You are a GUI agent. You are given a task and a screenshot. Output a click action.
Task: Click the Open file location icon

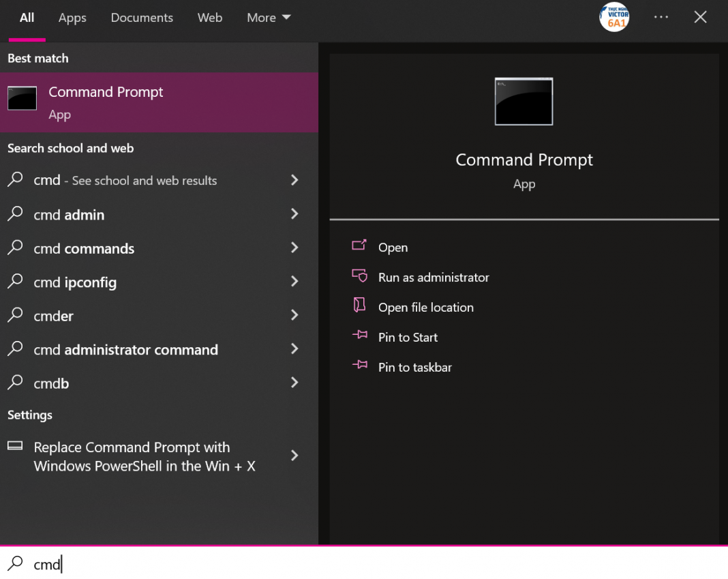coord(359,306)
